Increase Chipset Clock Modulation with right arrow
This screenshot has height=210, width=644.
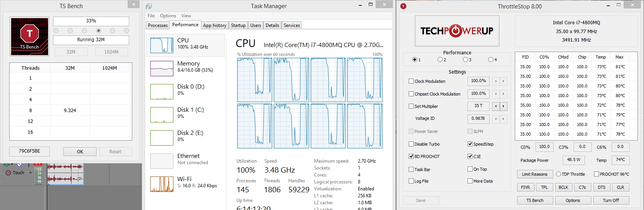tap(503, 94)
